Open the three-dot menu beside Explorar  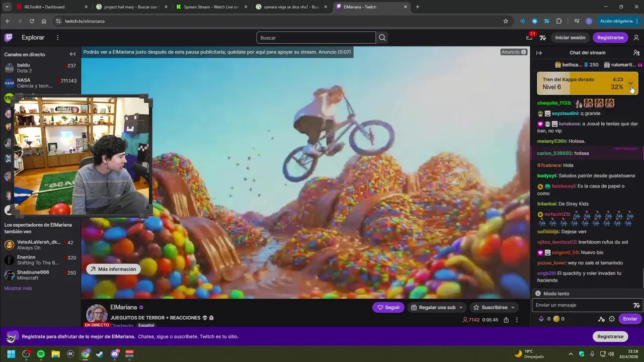[x=58, y=38]
